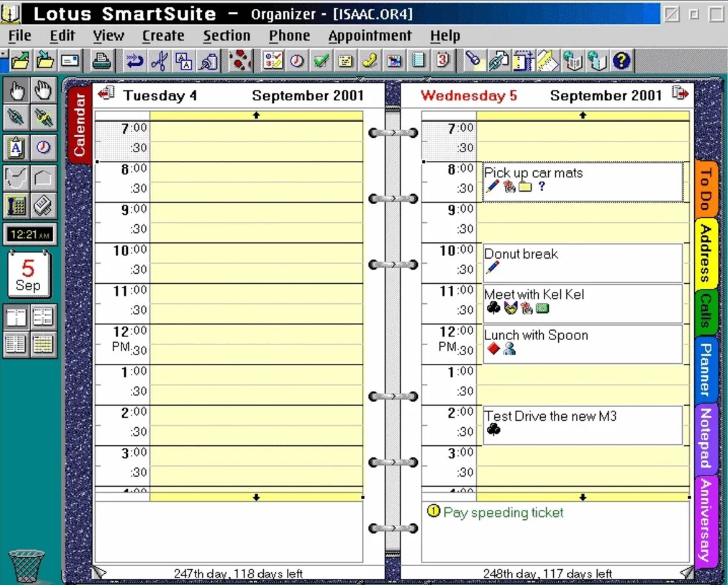Screen dimensions: 728x585
Task: Open the Phone menu
Action: click(289, 36)
